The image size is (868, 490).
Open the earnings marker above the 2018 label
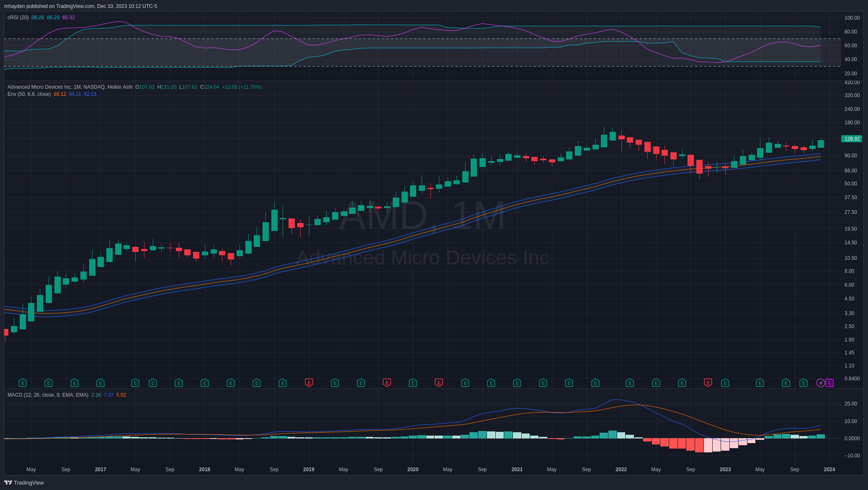pos(205,383)
